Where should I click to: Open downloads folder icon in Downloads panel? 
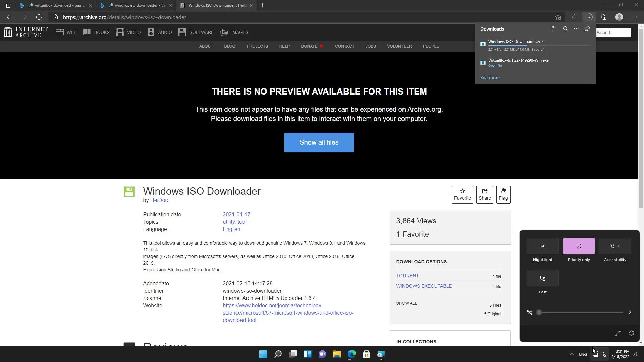(x=554, y=29)
